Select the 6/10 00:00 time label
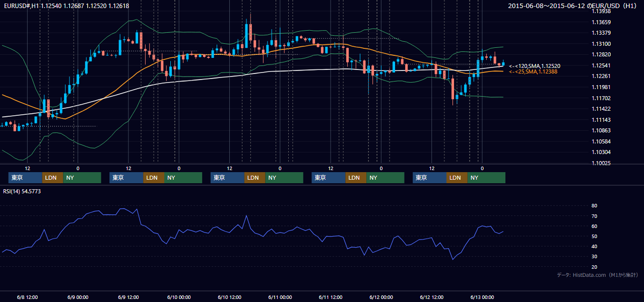Image resolution: width=644 pixels, height=302 pixels. (179, 297)
